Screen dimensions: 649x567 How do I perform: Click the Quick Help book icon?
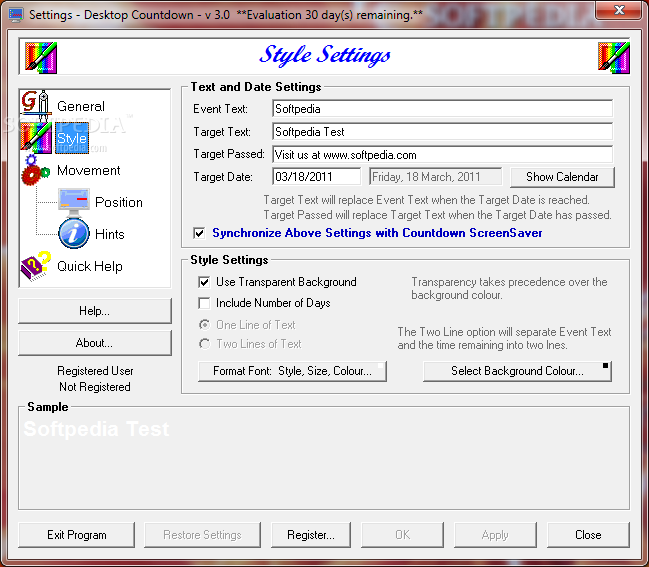[36, 266]
